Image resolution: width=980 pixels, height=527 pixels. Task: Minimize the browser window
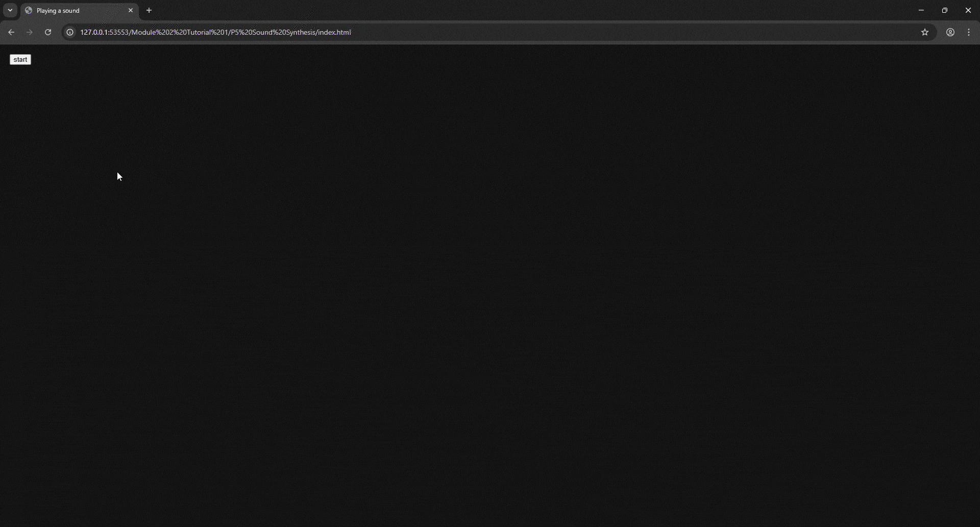[x=921, y=10]
